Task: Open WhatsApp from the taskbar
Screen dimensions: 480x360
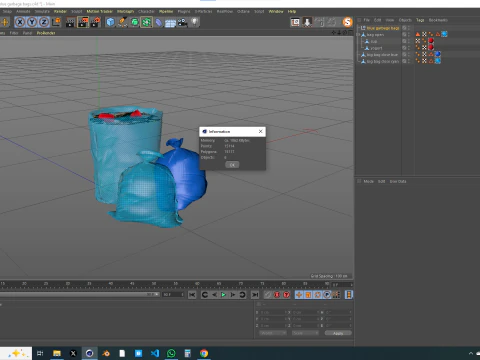Action: tap(171, 353)
